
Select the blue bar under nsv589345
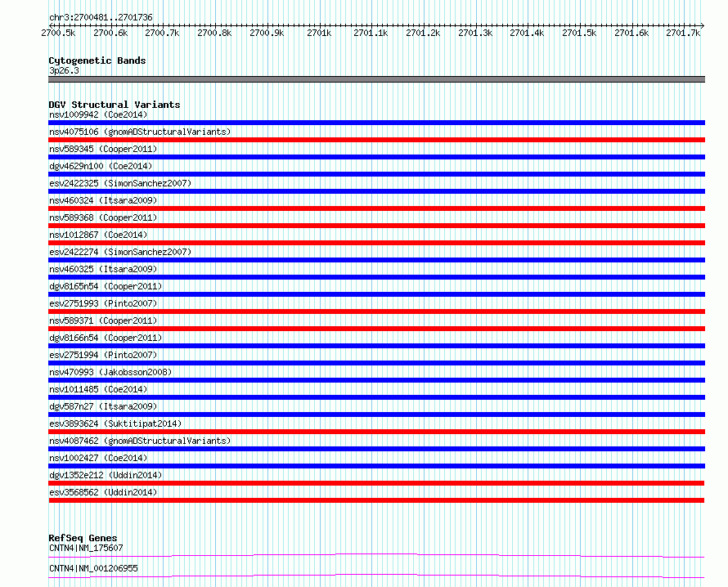tap(376, 157)
